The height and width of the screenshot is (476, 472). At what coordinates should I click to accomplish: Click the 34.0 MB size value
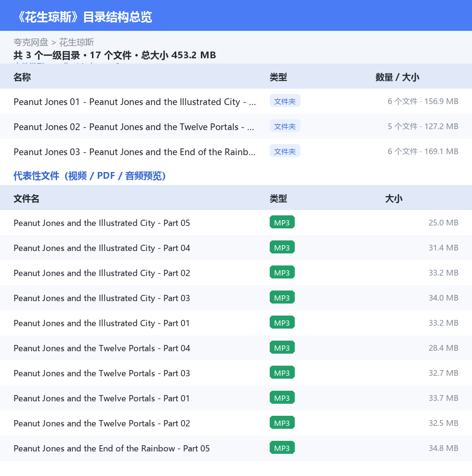pos(443,298)
